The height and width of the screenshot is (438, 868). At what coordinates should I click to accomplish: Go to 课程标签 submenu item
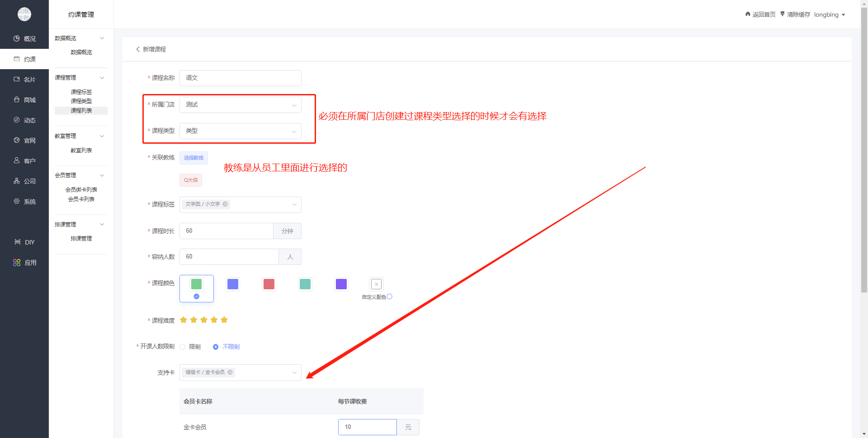click(x=81, y=92)
